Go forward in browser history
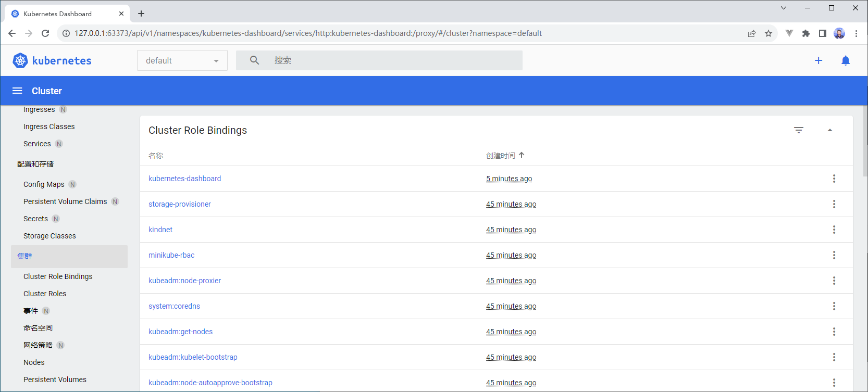868x392 pixels. pyautogui.click(x=29, y=33)
